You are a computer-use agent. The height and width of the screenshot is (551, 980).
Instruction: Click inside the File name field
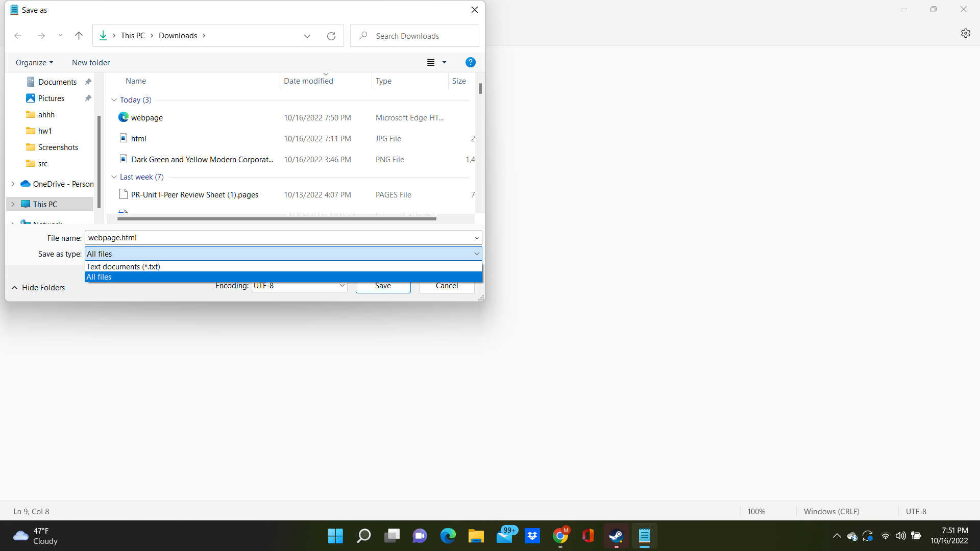point(281,238)
